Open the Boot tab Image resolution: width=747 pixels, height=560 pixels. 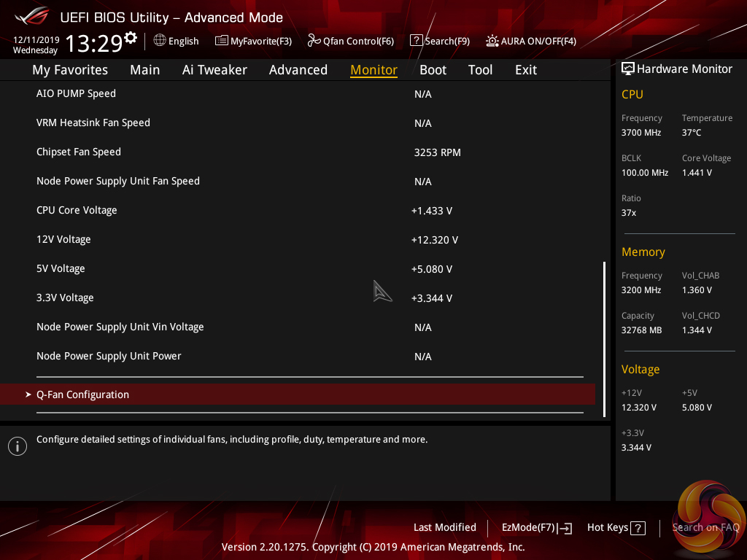433,70
